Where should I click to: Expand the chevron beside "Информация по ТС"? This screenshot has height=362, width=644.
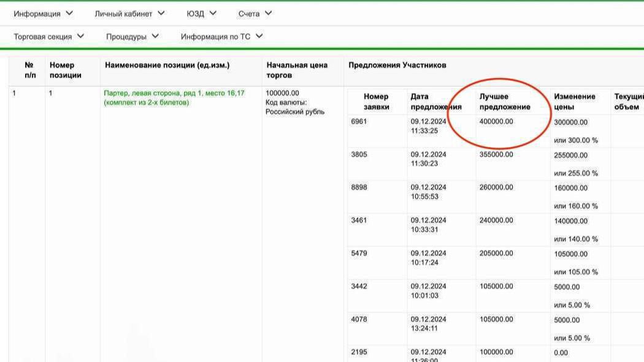(259, 36)
